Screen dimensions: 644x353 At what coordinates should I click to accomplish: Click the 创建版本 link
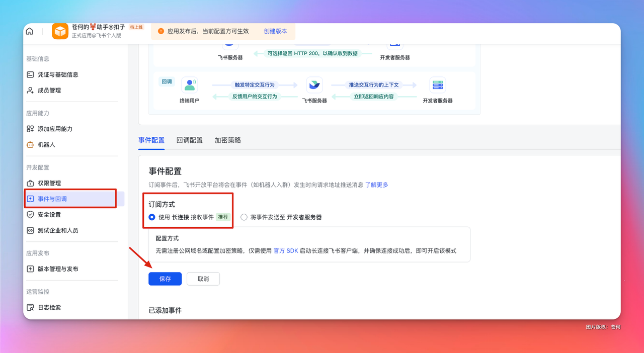click(275, 31)
